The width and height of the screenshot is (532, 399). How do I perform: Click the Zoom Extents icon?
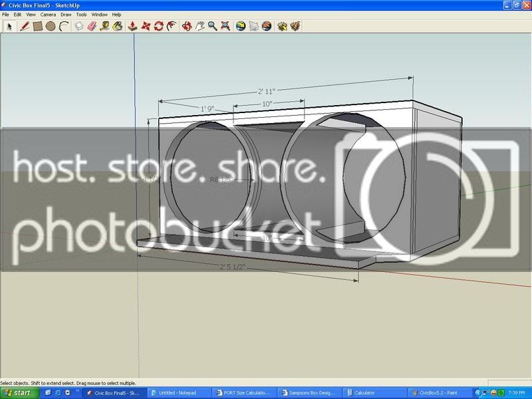tap(225, 26)
